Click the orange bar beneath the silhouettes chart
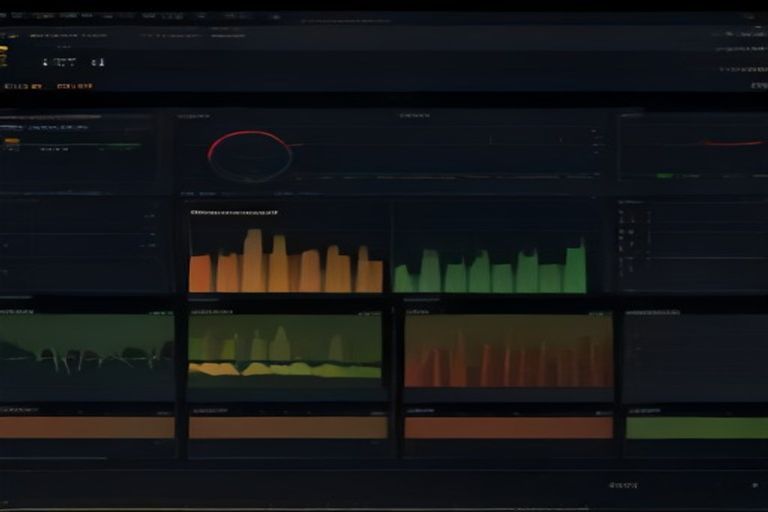Viewport: 768px width, 512px height. coord(87,428)
